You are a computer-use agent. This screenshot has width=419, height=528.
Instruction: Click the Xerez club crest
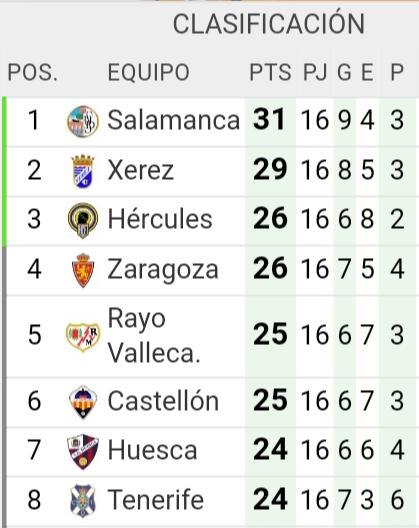coord(83,171)
